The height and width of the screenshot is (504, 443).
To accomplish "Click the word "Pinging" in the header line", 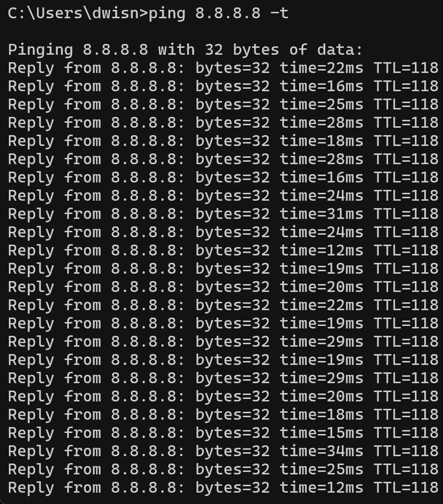I will point(40,50).
